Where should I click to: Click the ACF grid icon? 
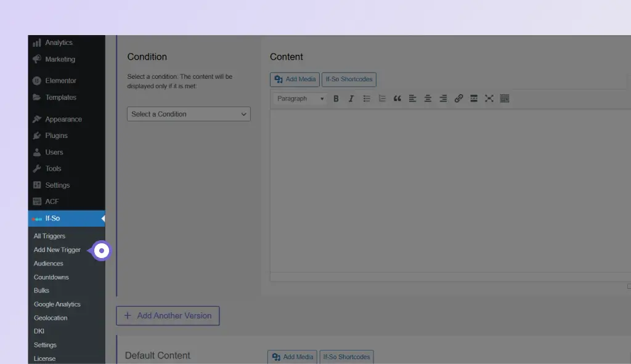tap(36, 201)
